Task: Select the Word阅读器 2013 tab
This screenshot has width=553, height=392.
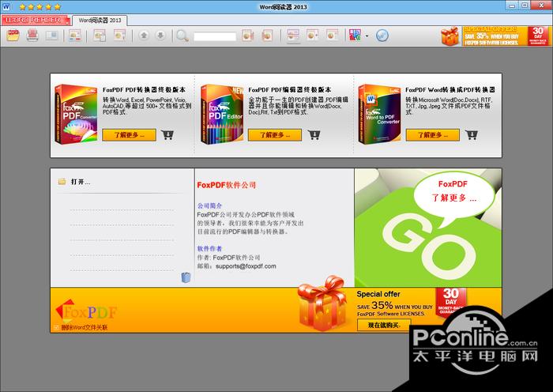Action: point(100,21)
